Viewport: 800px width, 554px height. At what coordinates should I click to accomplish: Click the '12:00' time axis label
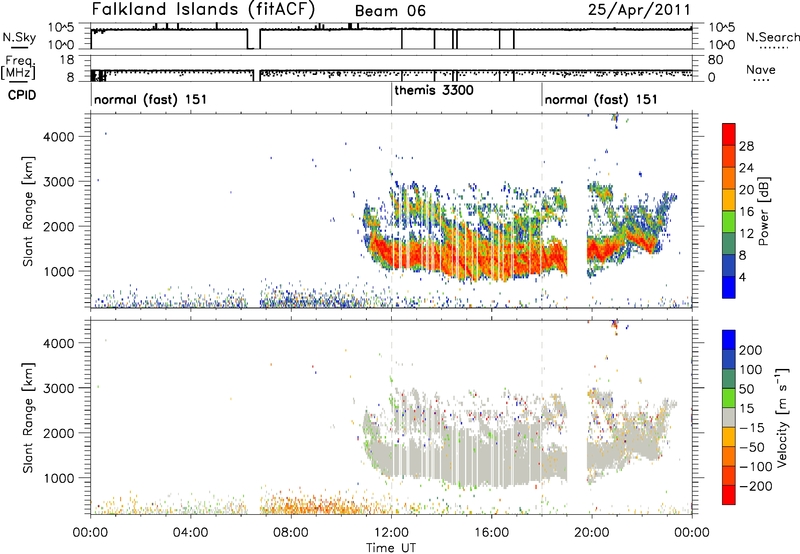[x=392, y=533]
